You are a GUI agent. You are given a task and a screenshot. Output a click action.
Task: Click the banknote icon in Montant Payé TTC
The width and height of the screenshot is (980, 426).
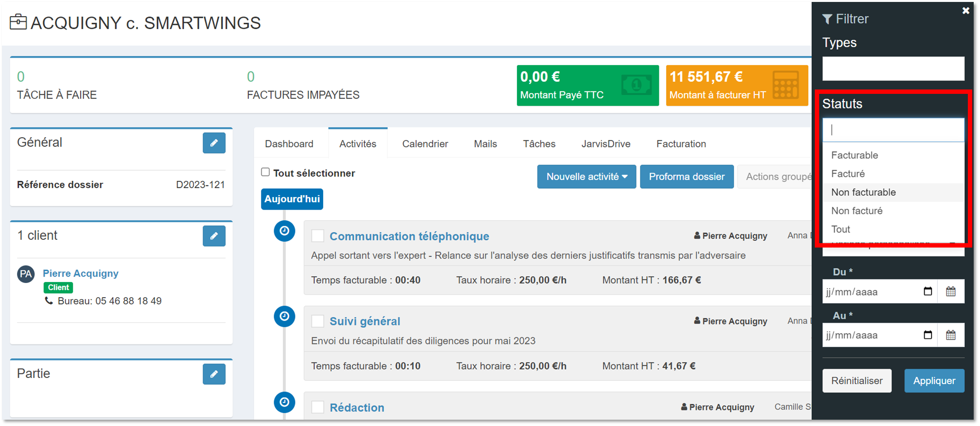point(636,85)
